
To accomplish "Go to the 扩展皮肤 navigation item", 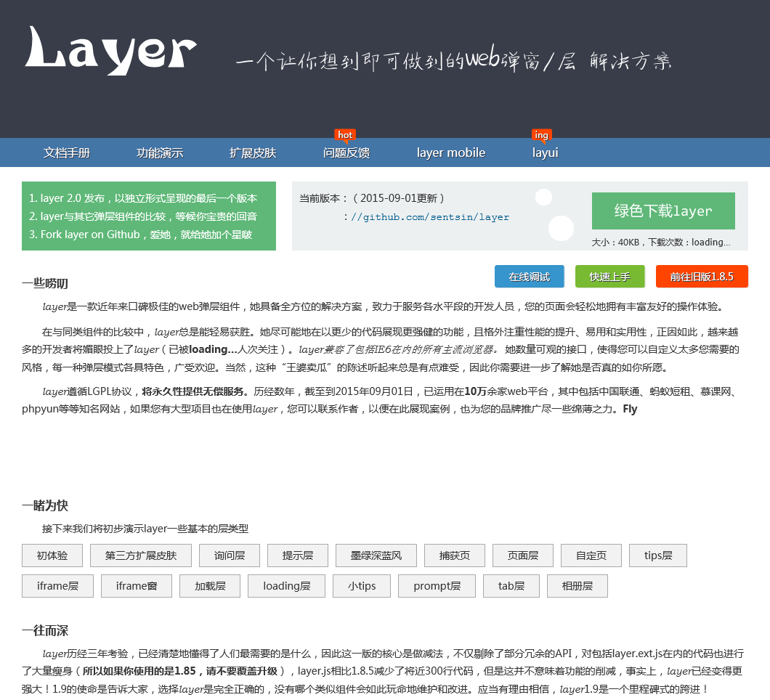I will click(x=253, y=152).
